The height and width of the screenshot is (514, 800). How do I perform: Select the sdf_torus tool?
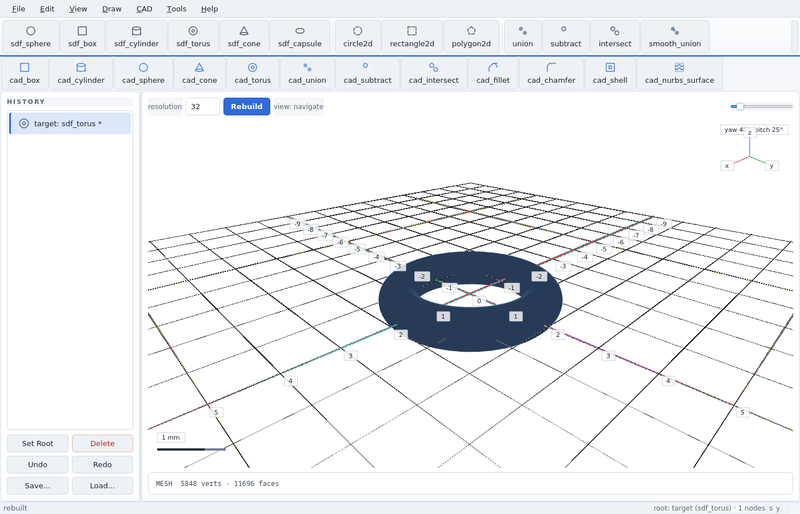(x=193, y=37)
